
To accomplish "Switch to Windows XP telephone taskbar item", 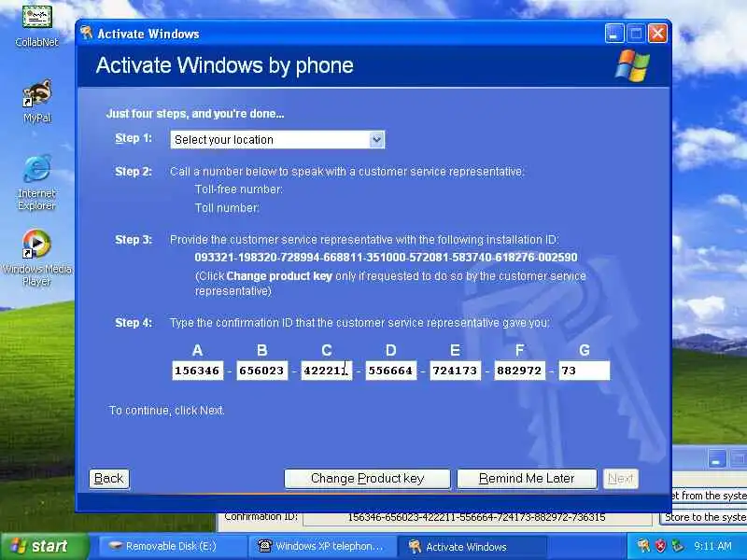I will (322, 546).
